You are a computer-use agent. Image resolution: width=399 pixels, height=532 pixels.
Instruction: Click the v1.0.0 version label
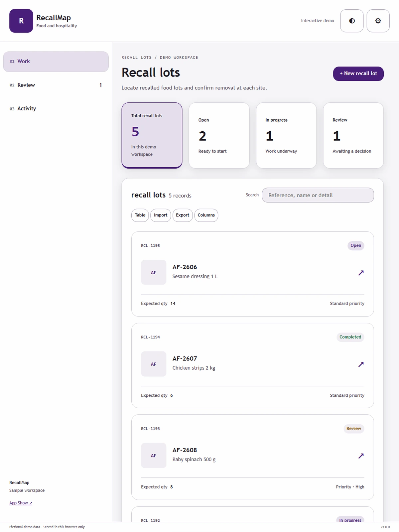[385, 527]
